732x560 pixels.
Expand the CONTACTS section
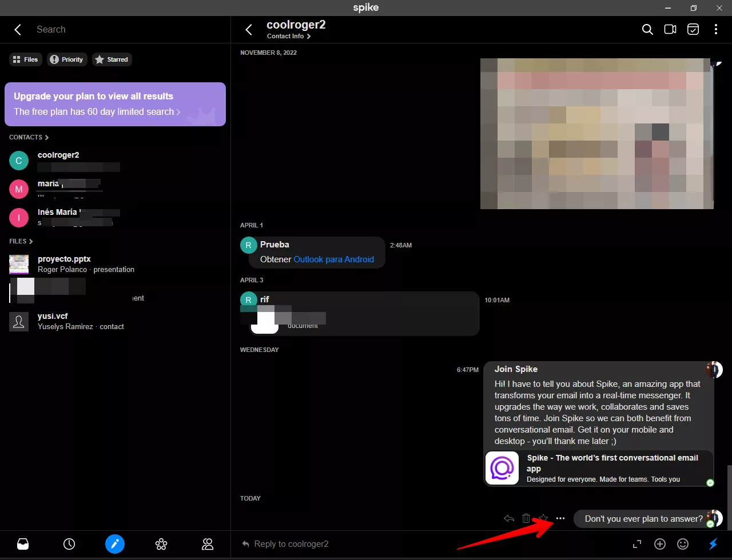coord(29,138)
